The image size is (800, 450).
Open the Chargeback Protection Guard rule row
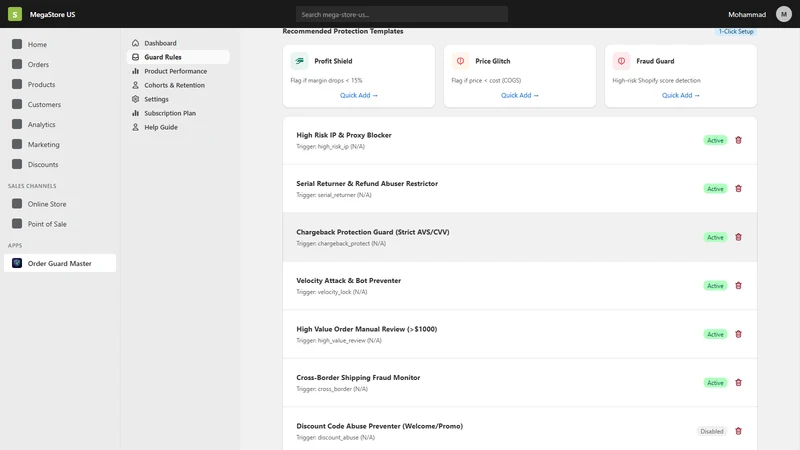point(519,237)
